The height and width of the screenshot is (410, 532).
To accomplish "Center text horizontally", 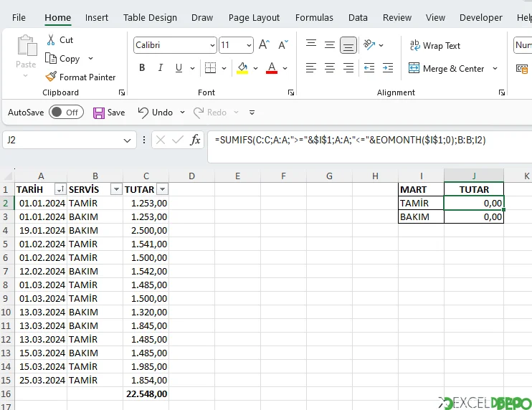I will click(329, 68).
